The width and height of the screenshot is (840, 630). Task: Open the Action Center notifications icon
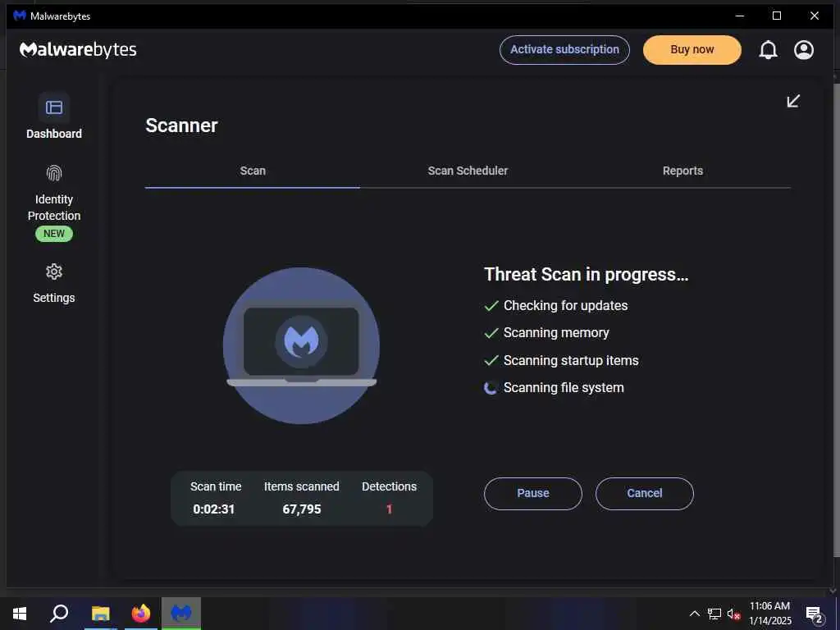coord(815,614)
